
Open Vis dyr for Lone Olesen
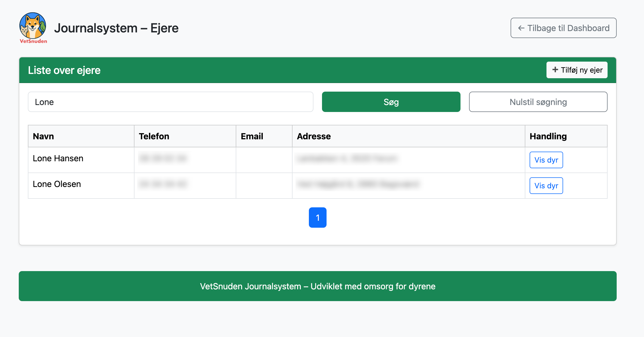click(546, 186)
